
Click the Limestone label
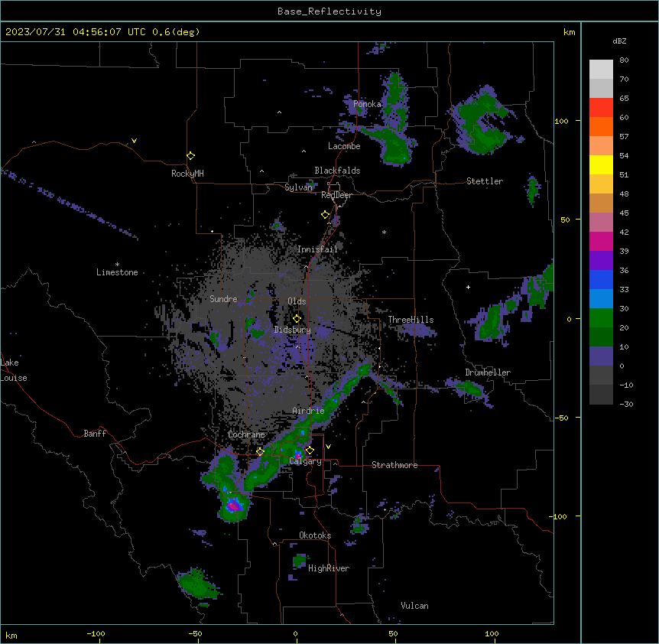117,272
